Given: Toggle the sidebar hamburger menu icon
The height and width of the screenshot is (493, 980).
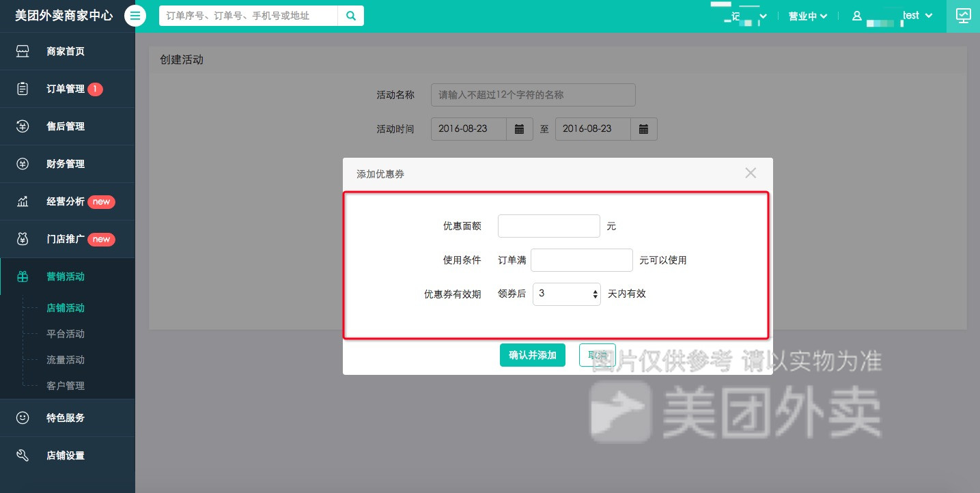Looking at the screenshot, I should pyautogui.click(x=135, y=16).
